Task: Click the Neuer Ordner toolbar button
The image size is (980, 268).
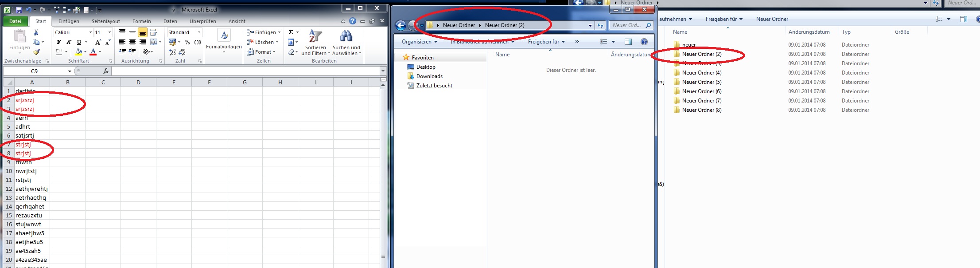Action: (772, 19)
